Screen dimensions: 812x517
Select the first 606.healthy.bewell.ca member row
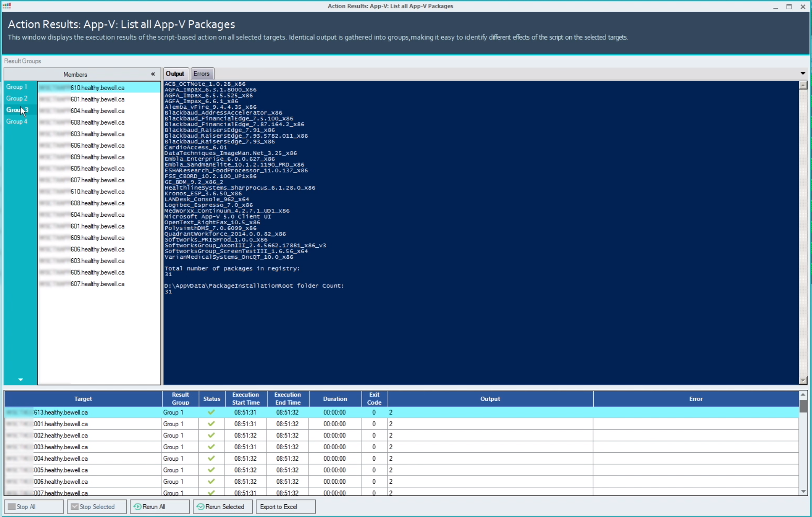click(99, 146)
